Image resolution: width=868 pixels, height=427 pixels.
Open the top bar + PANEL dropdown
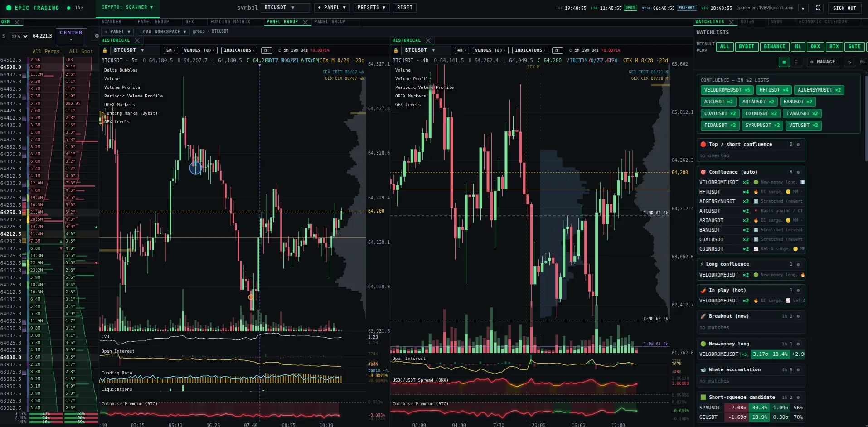pyautogui.click(x=332, y=8)
